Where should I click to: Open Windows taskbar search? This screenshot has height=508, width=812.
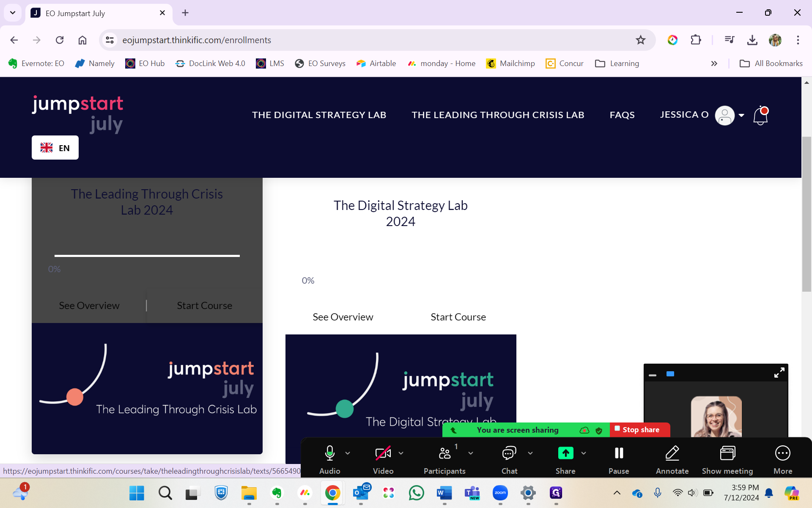pos(165,493)
